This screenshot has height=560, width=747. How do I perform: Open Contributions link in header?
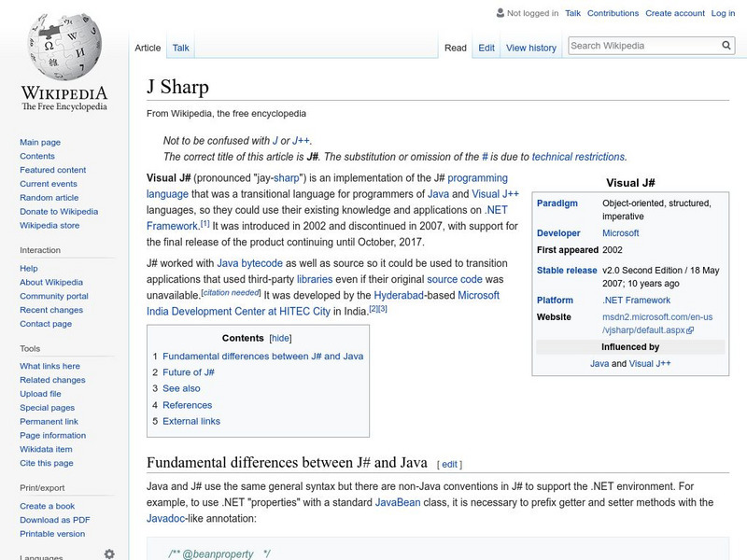pos(613,13)
